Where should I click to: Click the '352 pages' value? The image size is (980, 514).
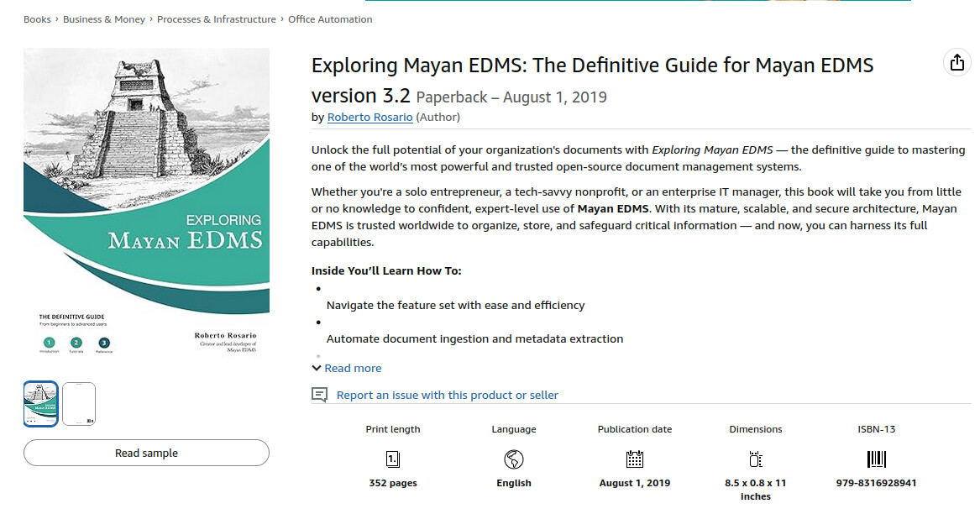pyautogui.click(x=392, y=483)
